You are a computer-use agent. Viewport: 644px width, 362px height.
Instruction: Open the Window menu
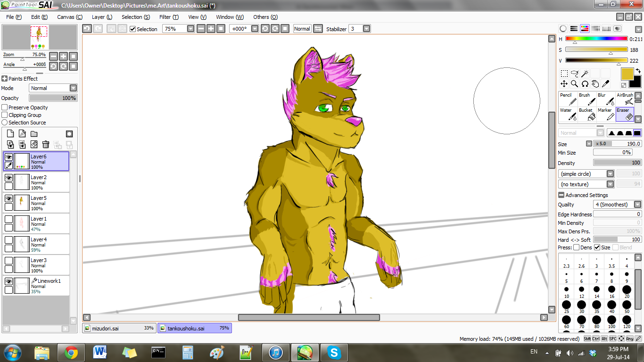(x=230, y=17)
